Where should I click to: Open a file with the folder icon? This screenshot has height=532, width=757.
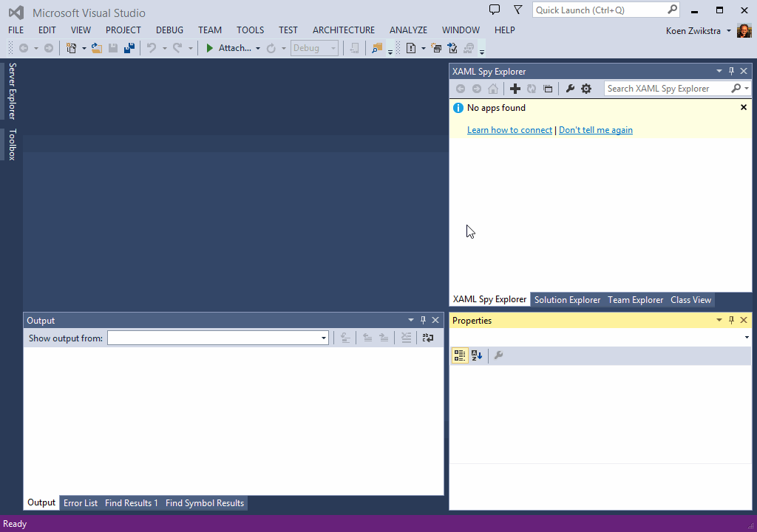97,48
